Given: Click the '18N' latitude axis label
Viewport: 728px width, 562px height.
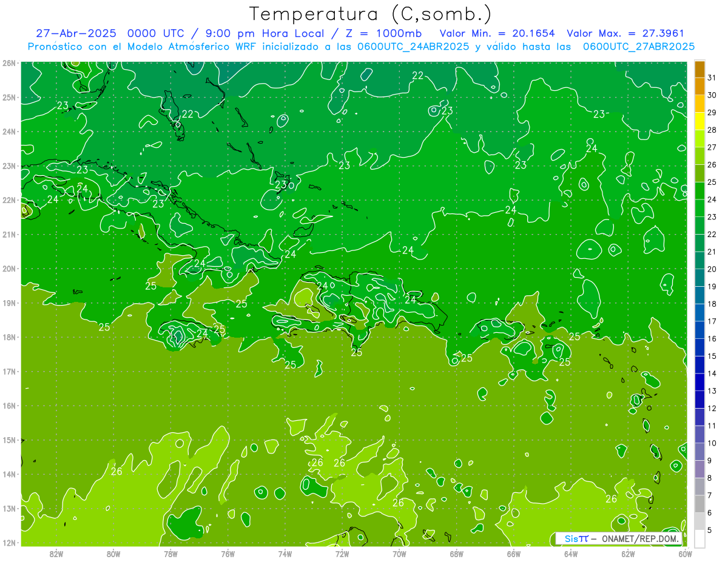Looking at the screenshot, I should click(9, 337).
